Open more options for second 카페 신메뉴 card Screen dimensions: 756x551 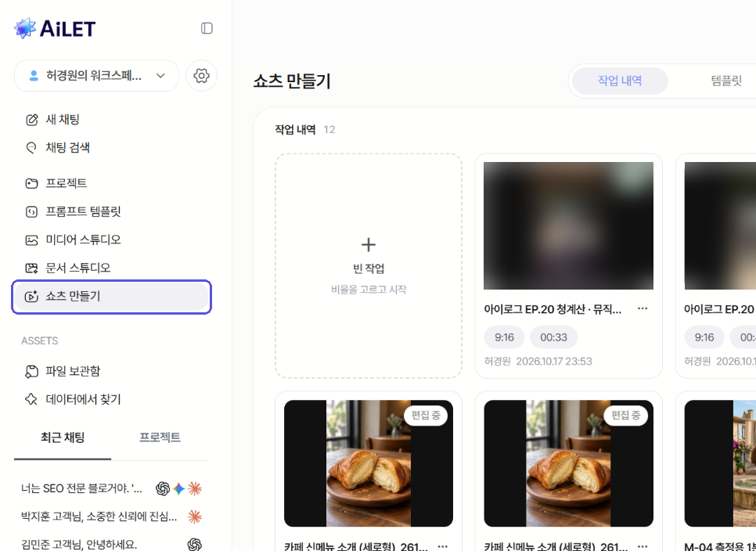point(643,546)
